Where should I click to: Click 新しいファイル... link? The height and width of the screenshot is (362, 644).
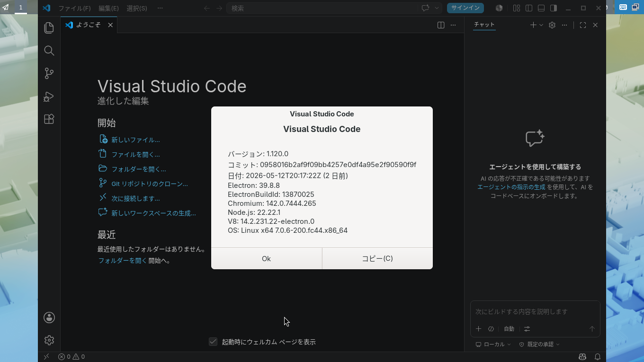click(x=135, y=140)
